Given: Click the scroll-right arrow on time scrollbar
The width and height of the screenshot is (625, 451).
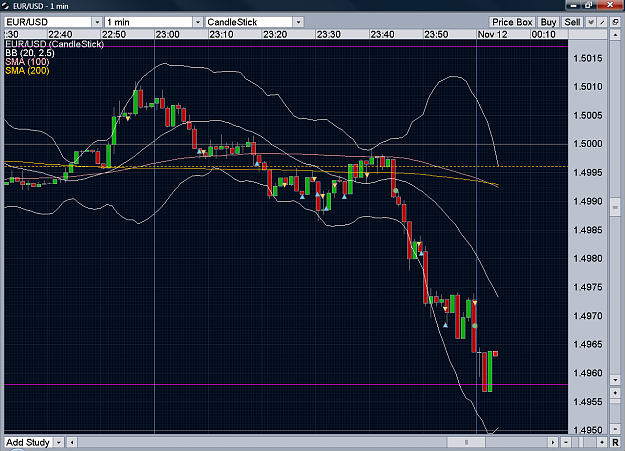Looking at the screenshot, I should point(553,442).
